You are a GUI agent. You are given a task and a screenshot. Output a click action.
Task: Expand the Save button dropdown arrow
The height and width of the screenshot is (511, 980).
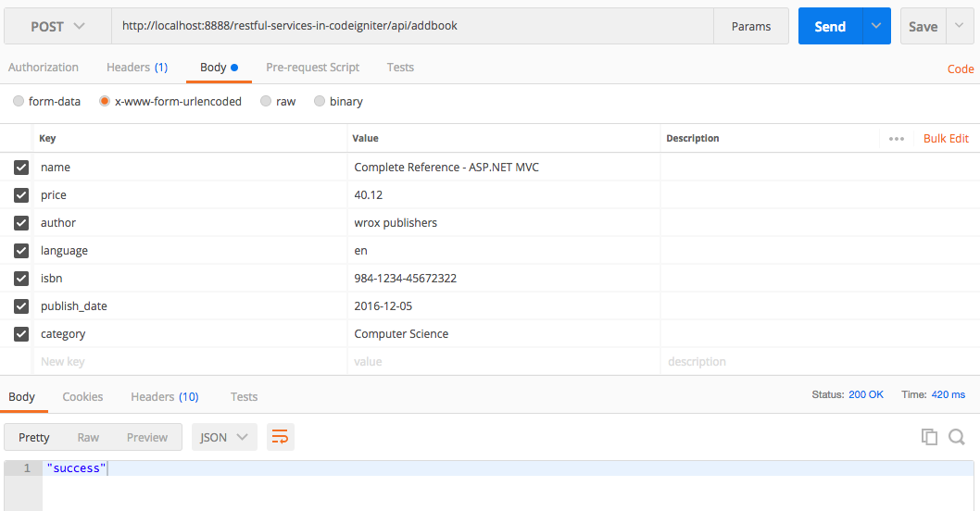point(960,27)
